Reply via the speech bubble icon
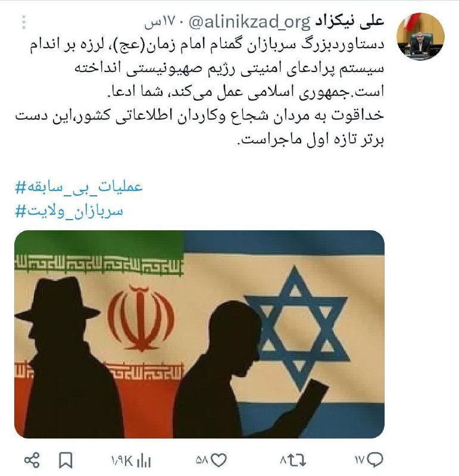Screen dimensions: 459x476 tap(374, 460)
